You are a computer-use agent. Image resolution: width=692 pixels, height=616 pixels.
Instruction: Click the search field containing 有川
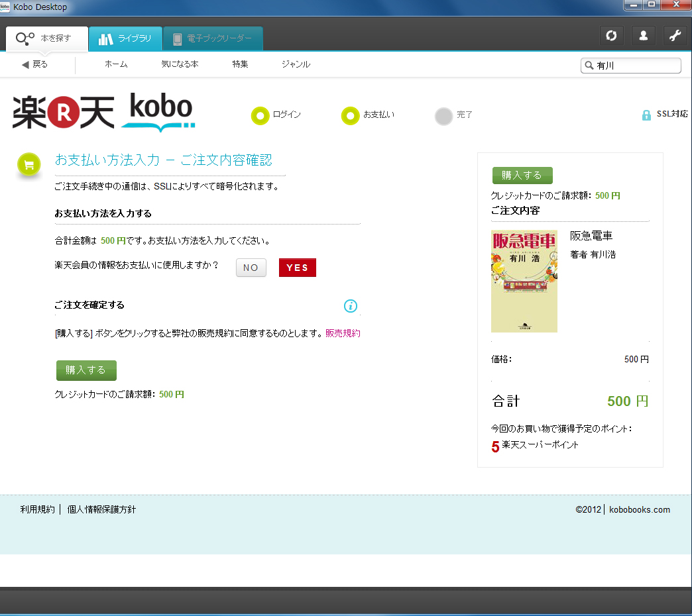point(630,66)
